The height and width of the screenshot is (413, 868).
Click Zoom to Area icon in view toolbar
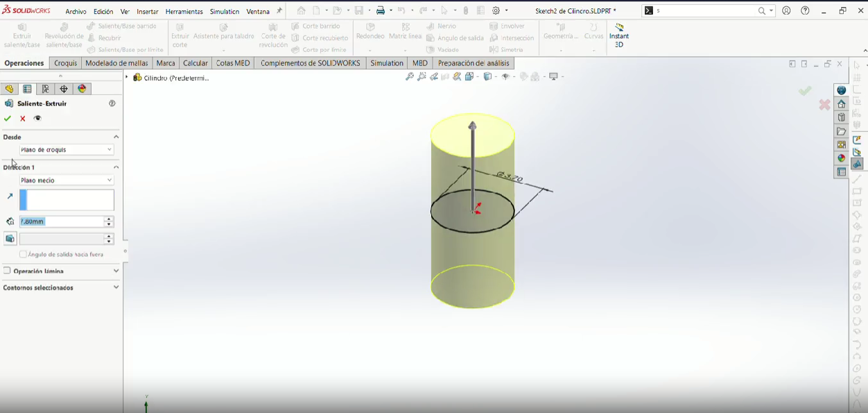(x=422, y=76)
